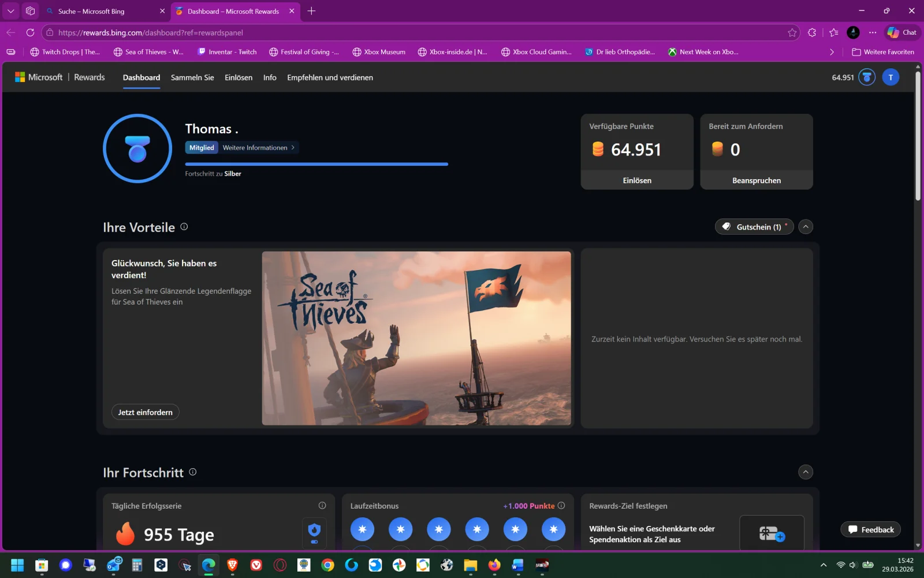Open a new browser tab
The width and height of the screenshot is (924, 578).
[x=311, y=11]
